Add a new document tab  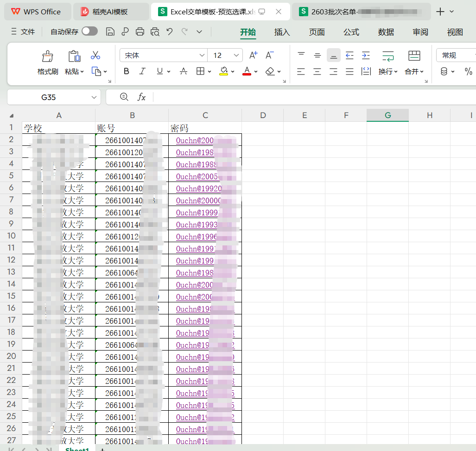(440, 12)
